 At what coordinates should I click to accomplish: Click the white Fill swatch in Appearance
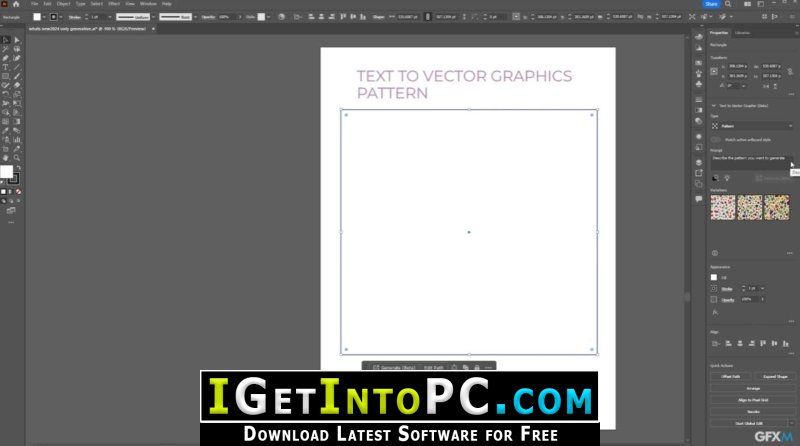tap(714, 277)
